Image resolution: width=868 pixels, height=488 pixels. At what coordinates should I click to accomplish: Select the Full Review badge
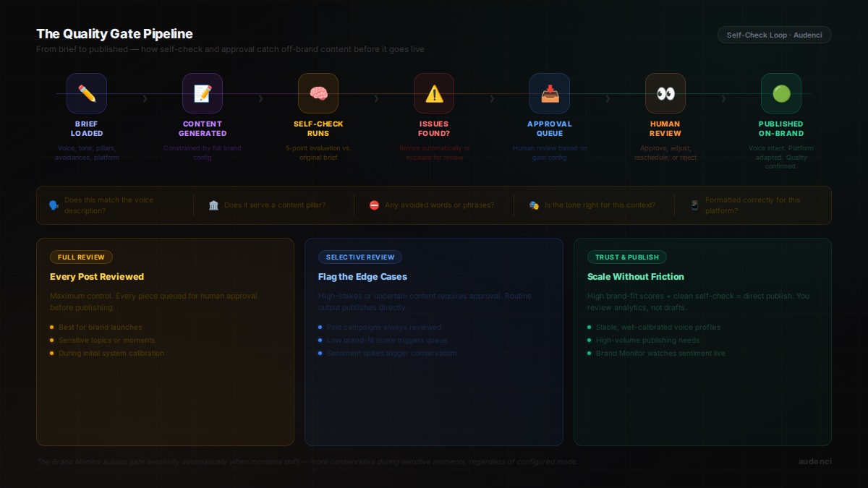pyautogui.click(x=81, y=257)
